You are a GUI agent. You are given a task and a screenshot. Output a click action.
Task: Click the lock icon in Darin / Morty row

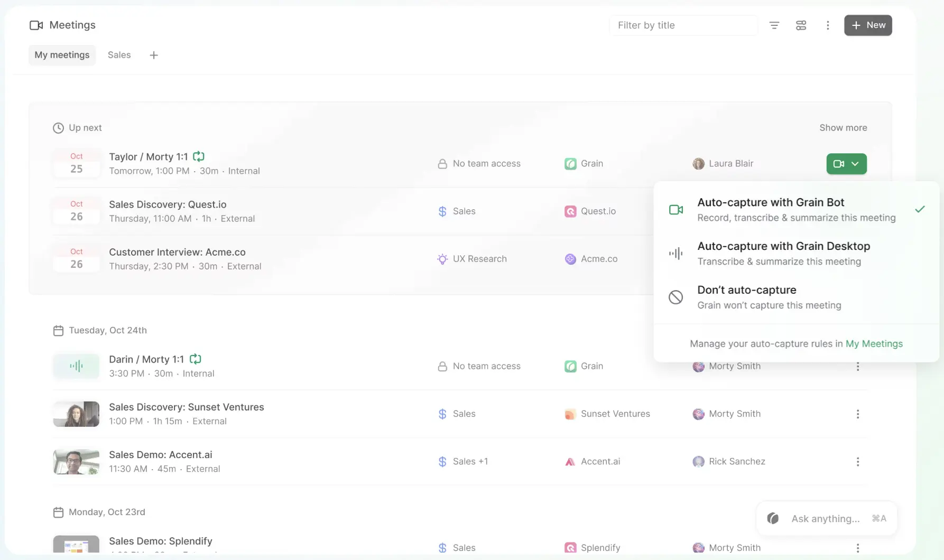(x=442, y=366)
